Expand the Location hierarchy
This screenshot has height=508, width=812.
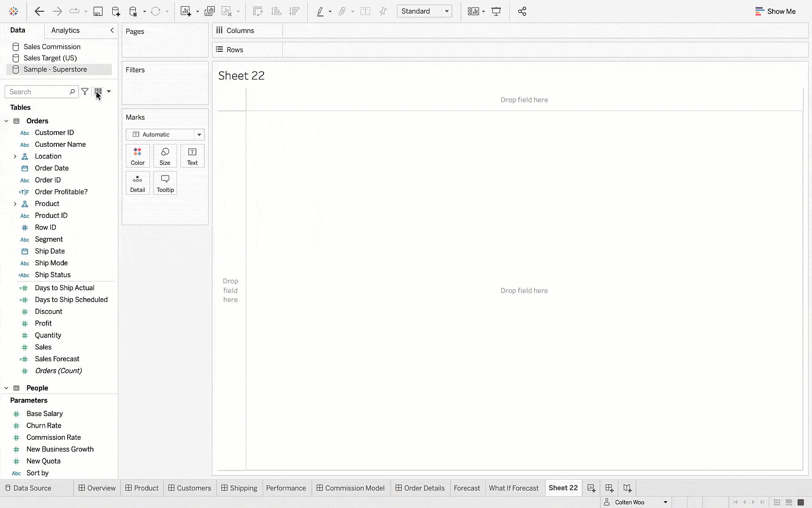tap(15, 157)
